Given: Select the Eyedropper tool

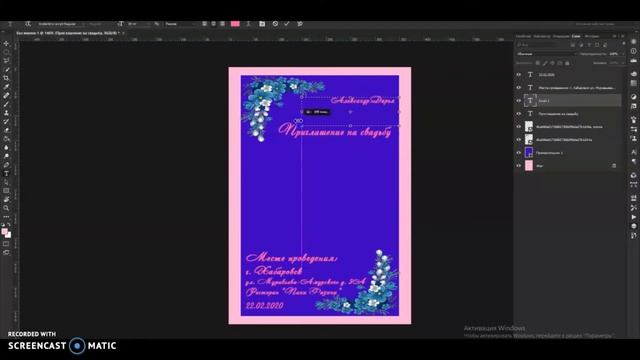Looking at the screenshot, I should (x=6, y=87).
